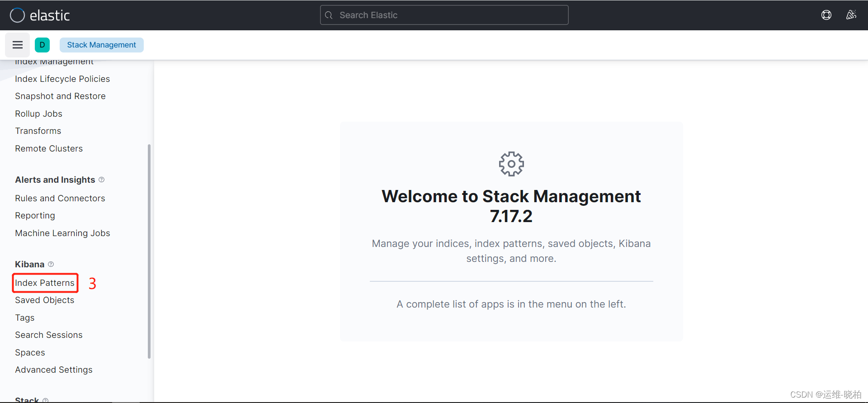Click the Welcome to Stack Management heading
The image size is (868, 403).
511,206
